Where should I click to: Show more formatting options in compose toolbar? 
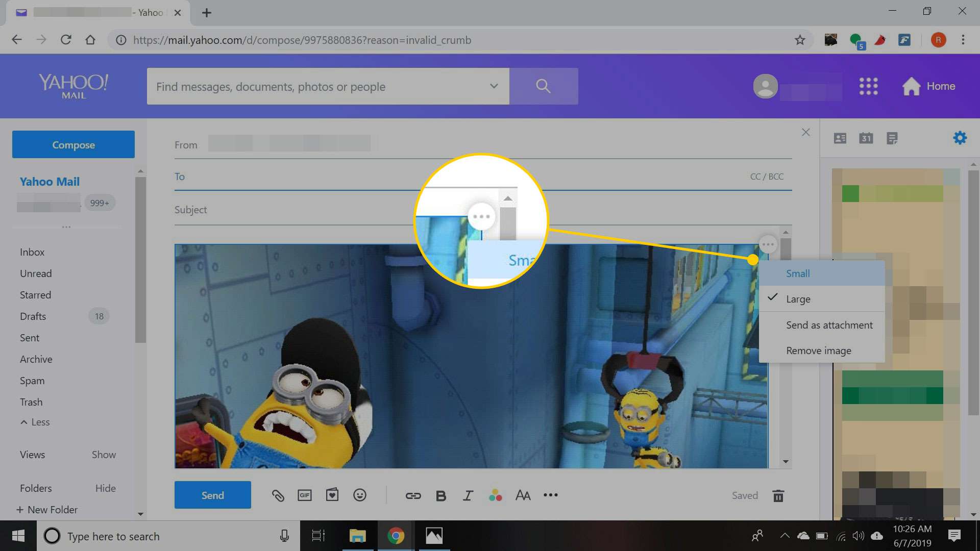pos(551,495)
